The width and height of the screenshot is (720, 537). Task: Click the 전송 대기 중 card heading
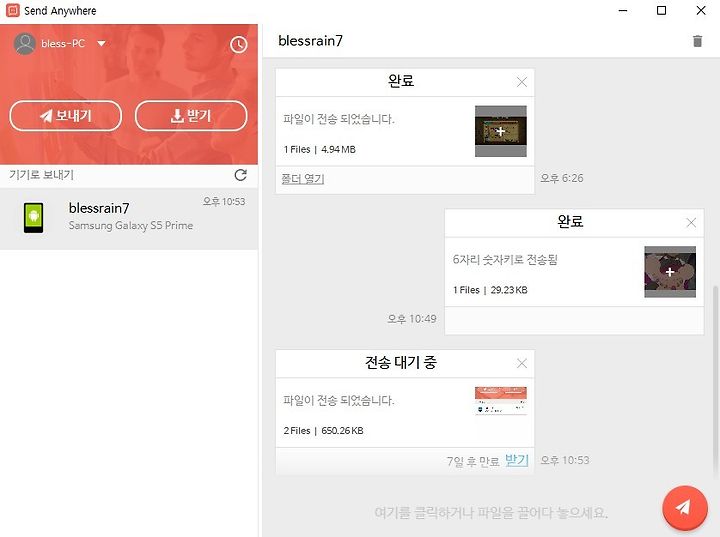click(401, 362)
